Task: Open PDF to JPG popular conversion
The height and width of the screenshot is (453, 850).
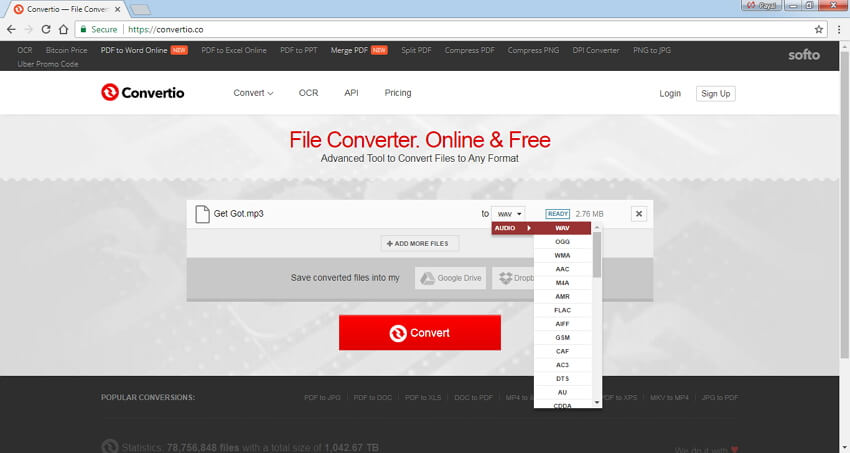Action: (x=322, y=398)
